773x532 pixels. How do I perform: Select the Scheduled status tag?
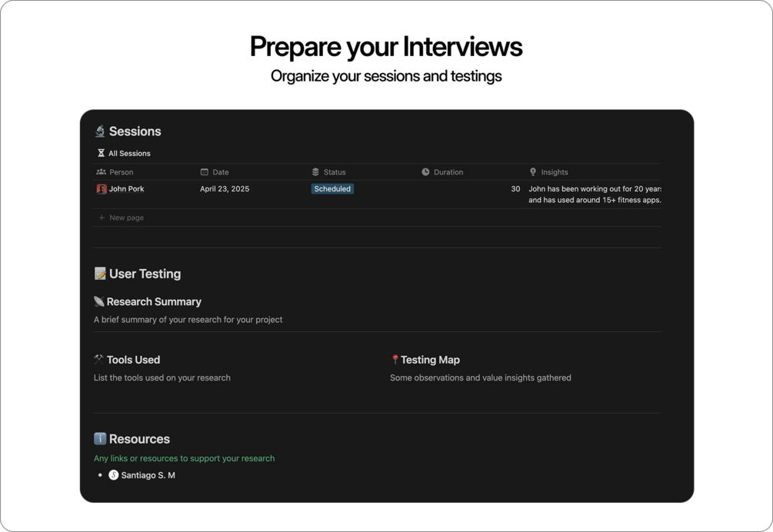pyautogui.click(x=332, y=188)
